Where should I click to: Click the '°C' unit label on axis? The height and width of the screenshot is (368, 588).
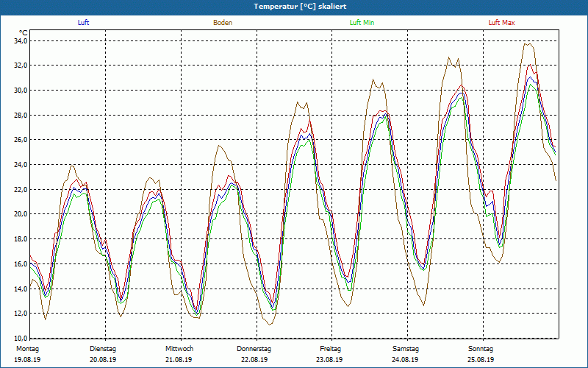24,33
